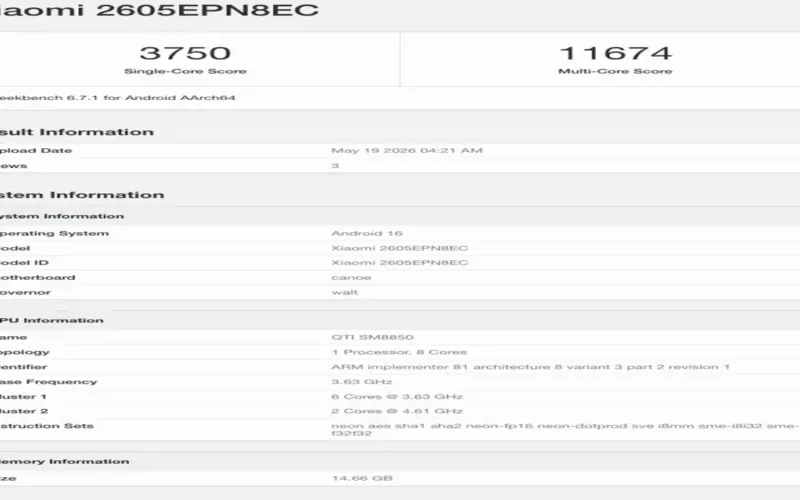
Task: Click the Base Frequency row label
Action: click(x=48, y=382)
